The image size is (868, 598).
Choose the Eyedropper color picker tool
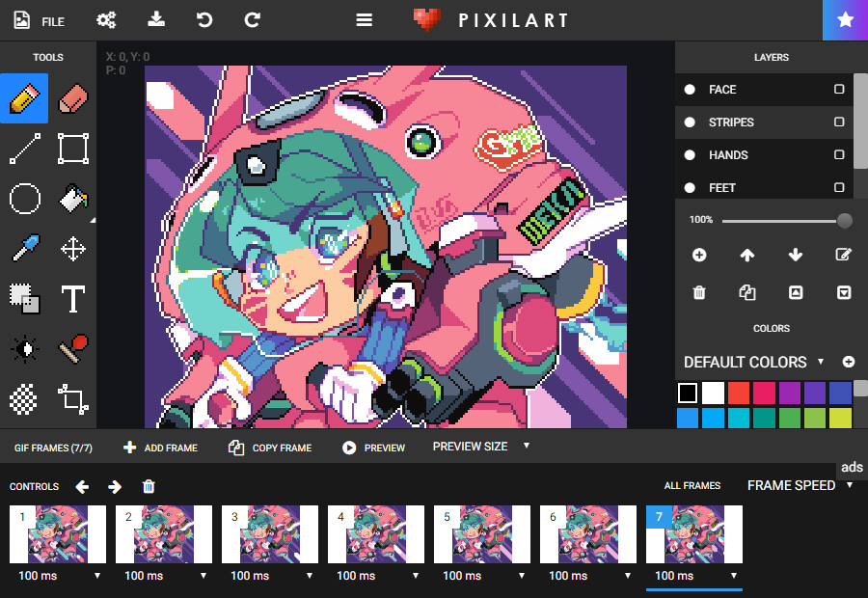pos(24,248)
